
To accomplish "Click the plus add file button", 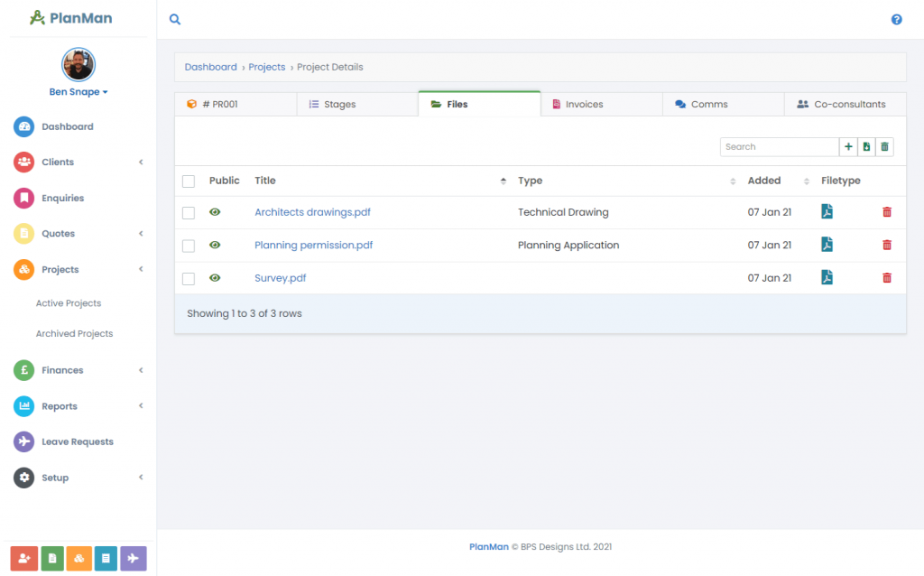I will click(x=848, y=147).
